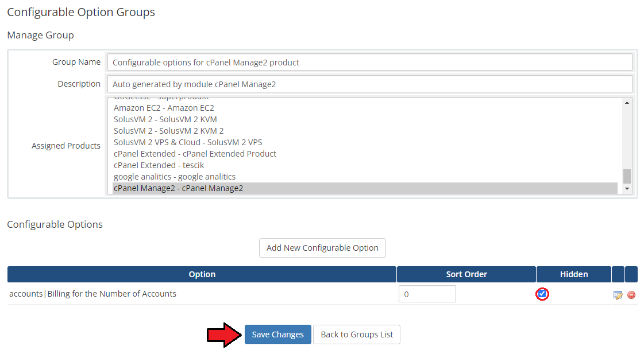Click the Sort Order column header

(466, 274)
